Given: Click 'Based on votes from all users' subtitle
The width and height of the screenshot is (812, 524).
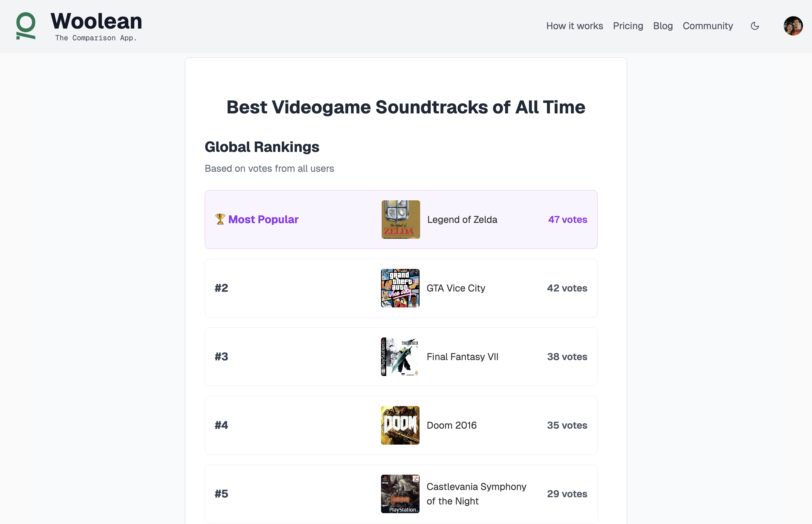Looking at the screenshot, I should pos(269,168).
